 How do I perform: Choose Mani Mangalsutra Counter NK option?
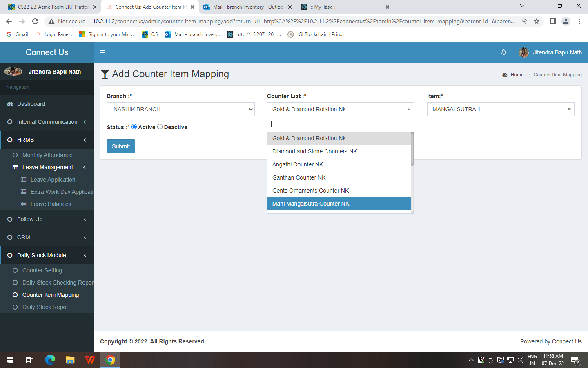click(339, 204)
